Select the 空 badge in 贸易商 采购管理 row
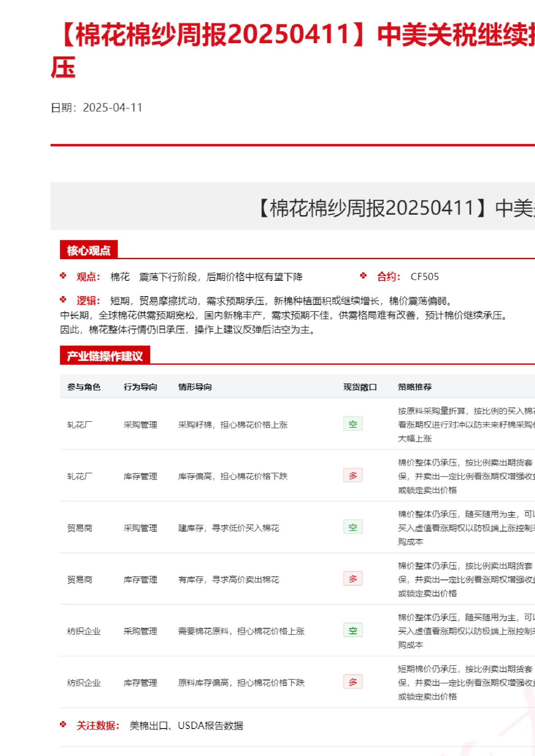This screenshot has height=756, width=535. coord(353,527)
